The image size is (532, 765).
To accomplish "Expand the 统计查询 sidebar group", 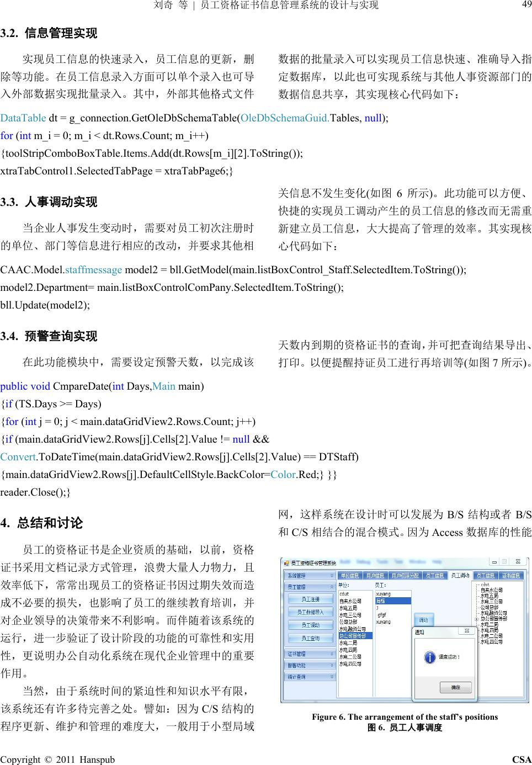I will tap(310, 677).
